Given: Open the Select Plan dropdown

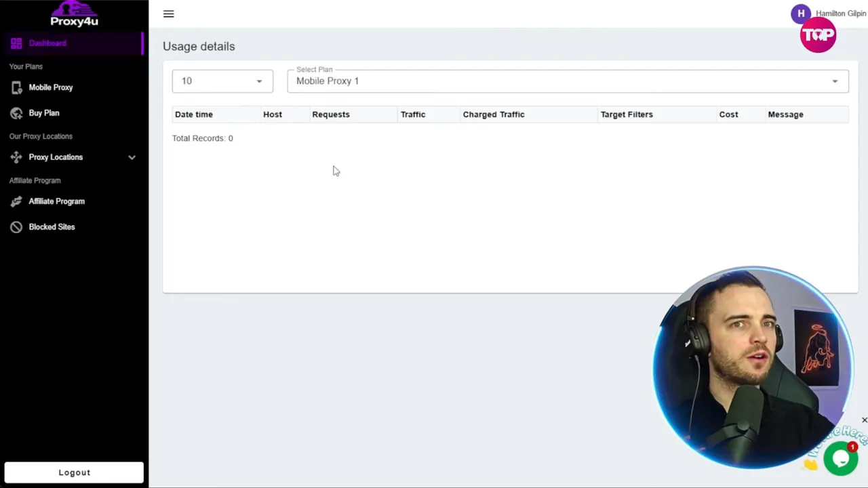Looking at the screenshot, I should coord(568,81).
